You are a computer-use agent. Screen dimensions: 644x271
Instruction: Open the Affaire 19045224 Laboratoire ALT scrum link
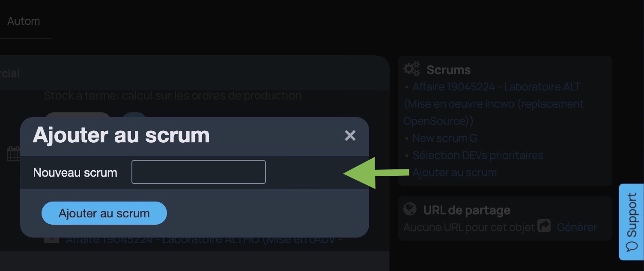pos(494,104)
